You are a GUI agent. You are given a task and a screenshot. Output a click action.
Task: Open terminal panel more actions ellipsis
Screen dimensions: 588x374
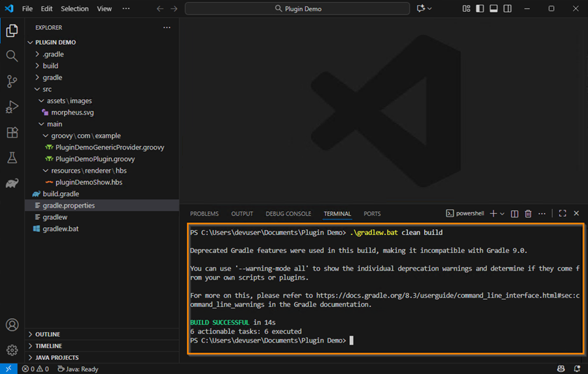pos(542,213)
